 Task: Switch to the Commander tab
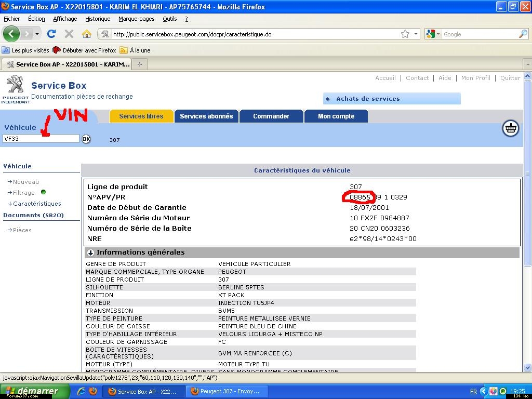271,116
